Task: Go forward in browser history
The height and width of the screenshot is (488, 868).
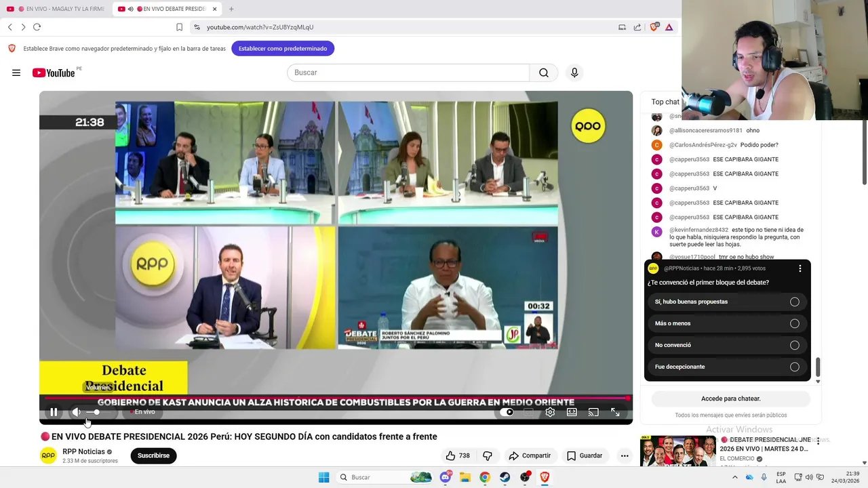Action: [23, 27]
